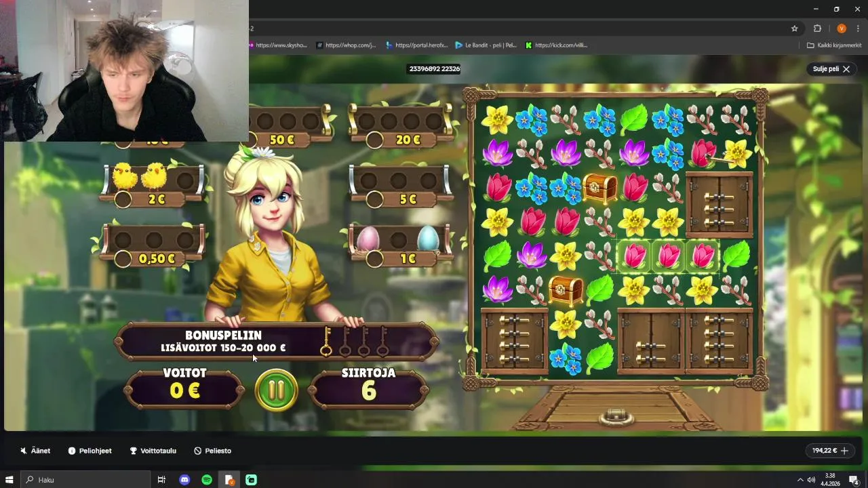Pause the game with the green button

[277, 390]
